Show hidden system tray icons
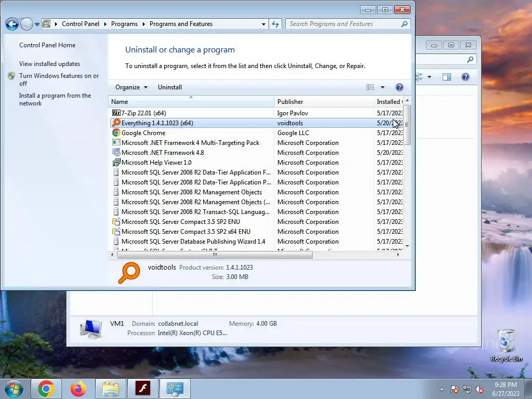Screen dimensions: 532x399 (442, 389)
